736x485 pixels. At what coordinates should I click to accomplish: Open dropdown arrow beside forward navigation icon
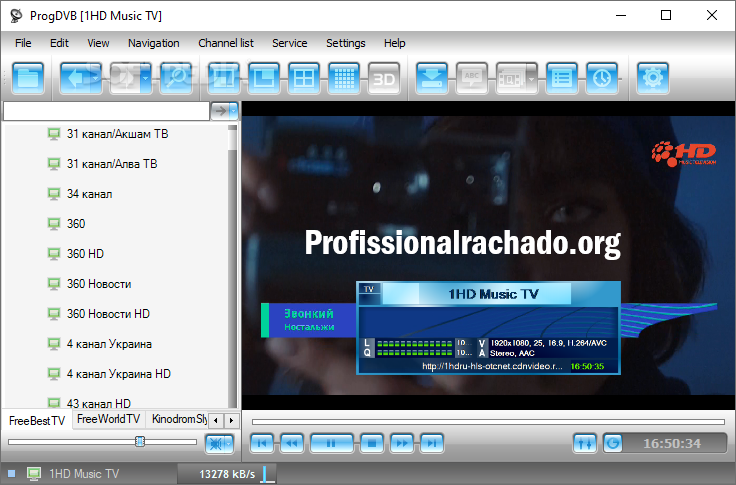point(146,78)
